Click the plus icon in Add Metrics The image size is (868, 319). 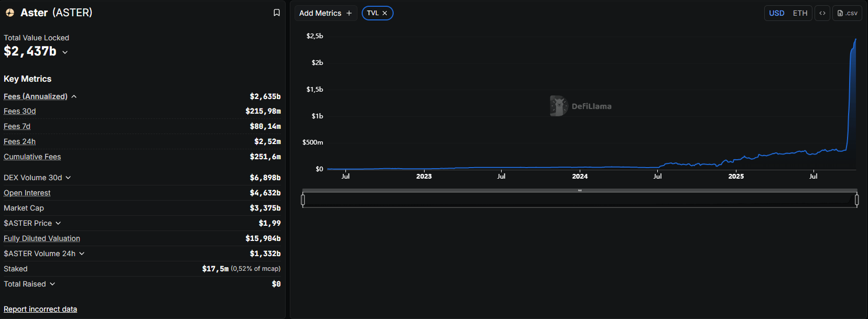[349, 13]
